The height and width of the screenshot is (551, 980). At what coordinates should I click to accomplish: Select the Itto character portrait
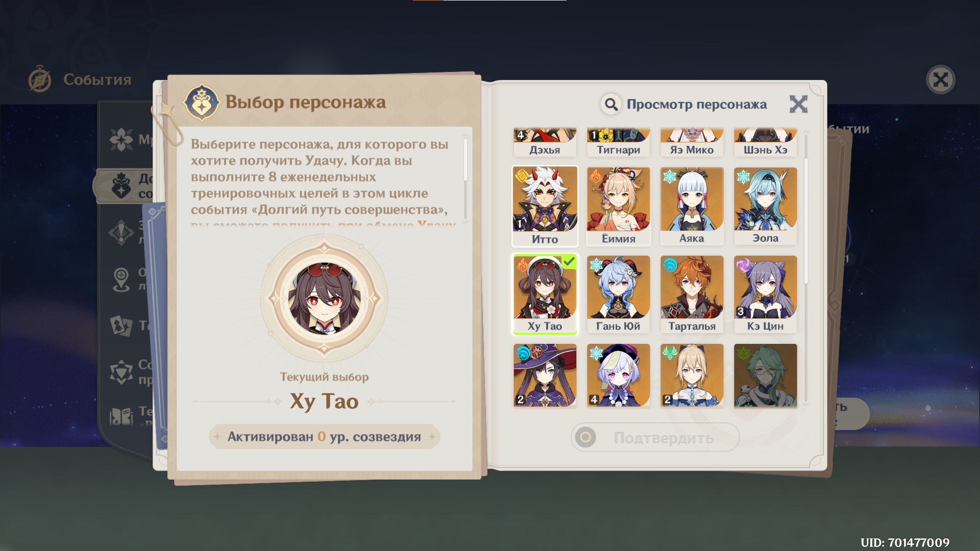[x=545, y=206]
